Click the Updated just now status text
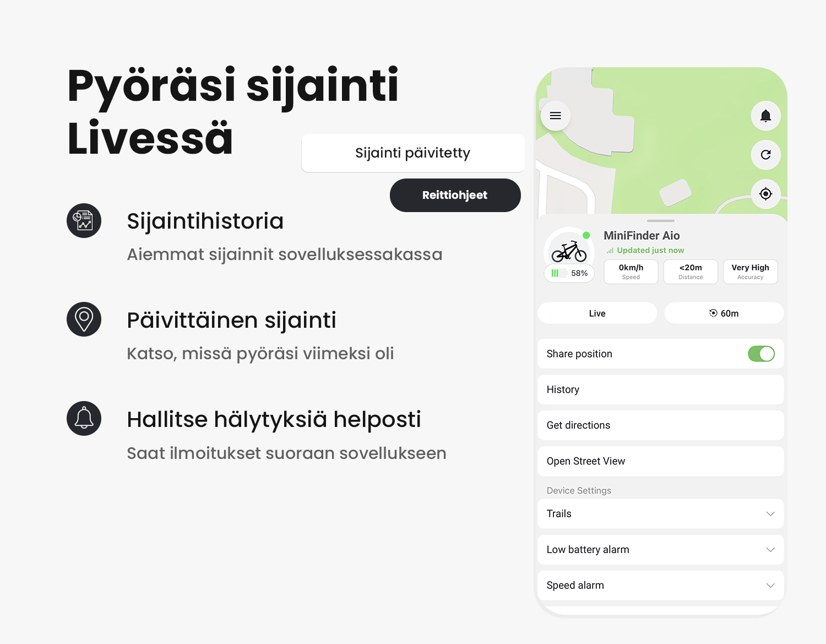826x644 pixels. 650,250
